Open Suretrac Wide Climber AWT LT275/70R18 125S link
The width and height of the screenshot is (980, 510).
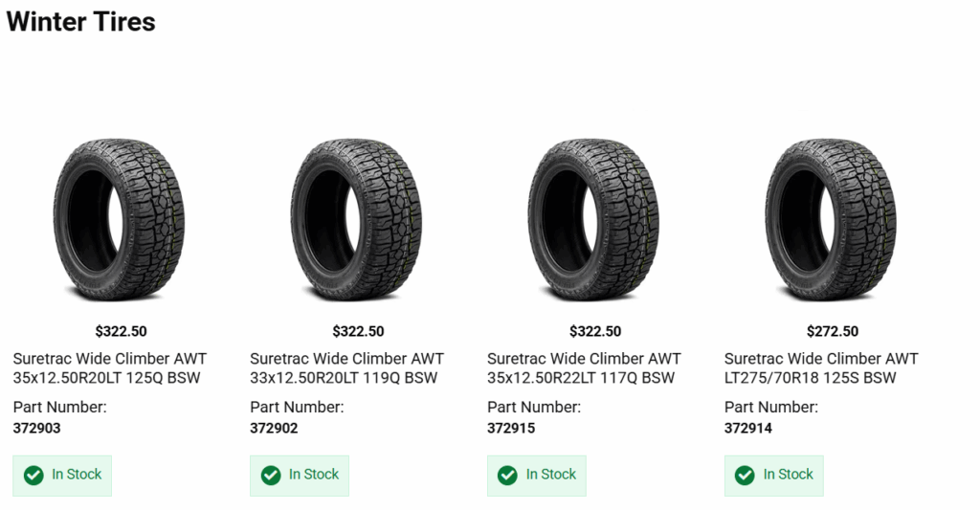(821, 368)
